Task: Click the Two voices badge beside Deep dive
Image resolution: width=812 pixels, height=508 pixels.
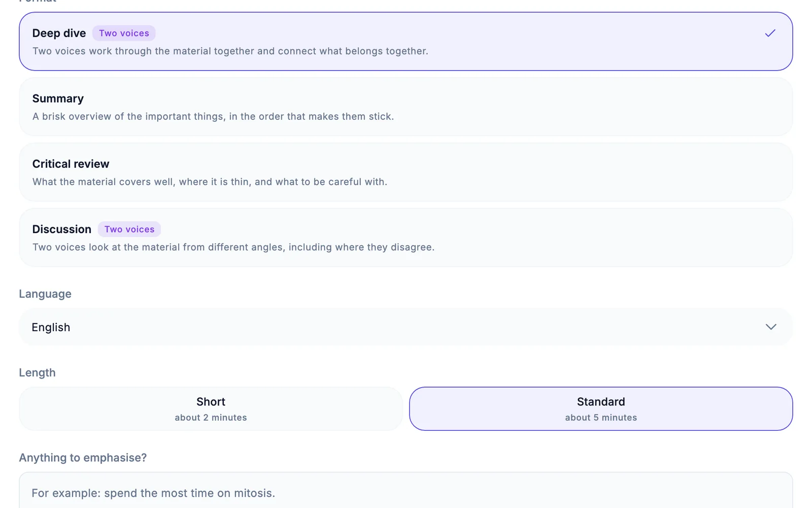Action: (124, 34)
